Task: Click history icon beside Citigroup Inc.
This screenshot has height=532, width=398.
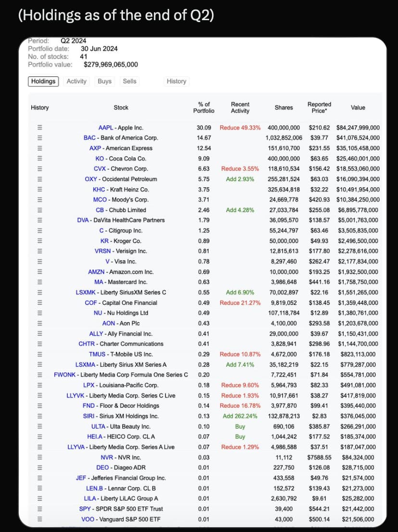Action: [x=40, y=230]
